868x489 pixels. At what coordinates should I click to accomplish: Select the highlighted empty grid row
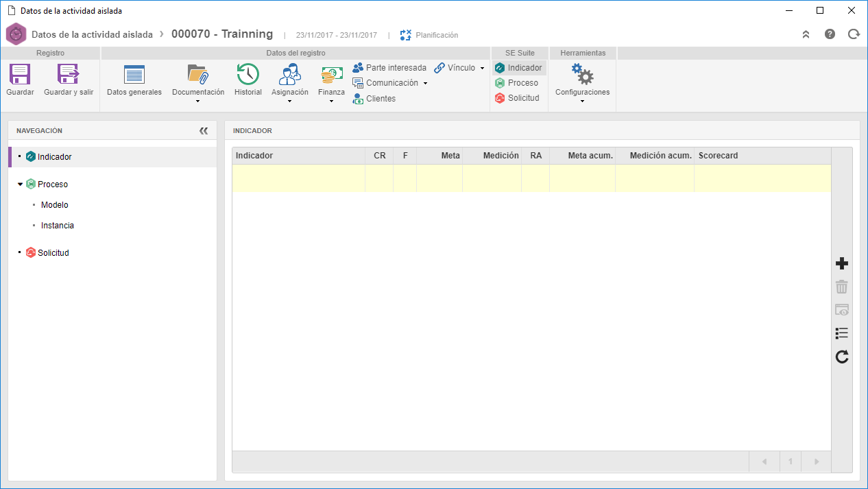point(531,178)
